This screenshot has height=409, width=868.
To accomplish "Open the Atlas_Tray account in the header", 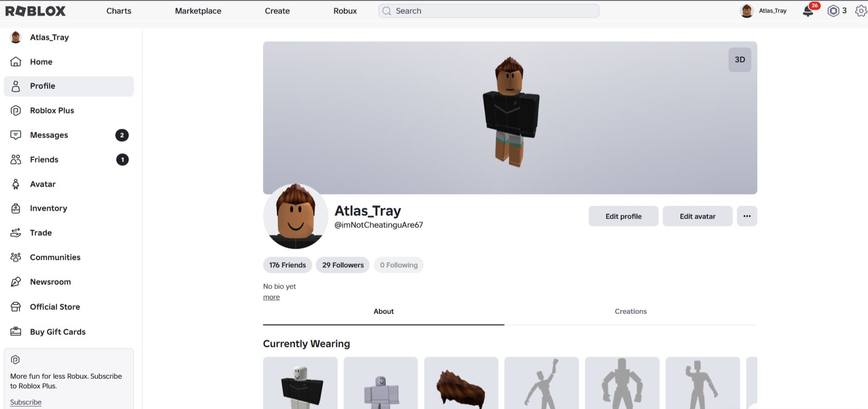I will coord(764,11).
